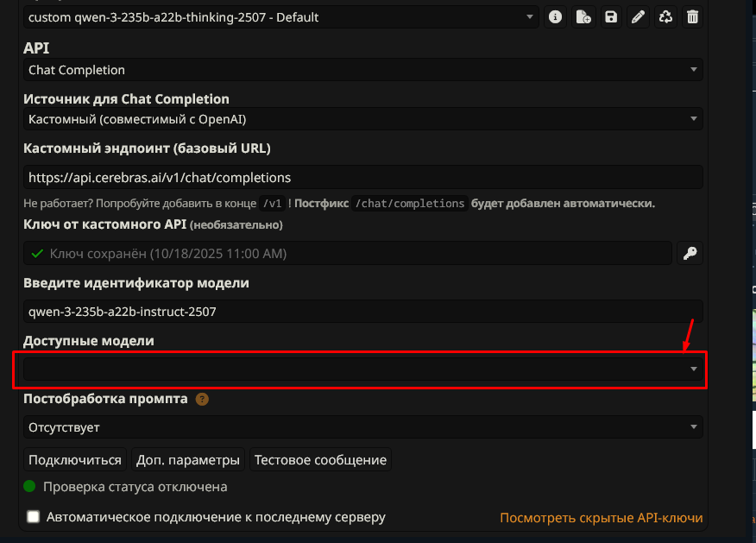
Task: Open Доп. параметры
Action: tap(187, 459)
